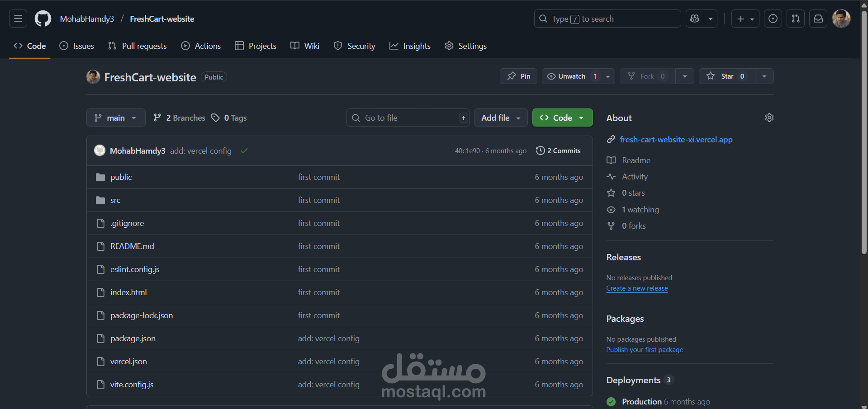
Task: View the 2 Commits history
Action: [x=558, y=151]
